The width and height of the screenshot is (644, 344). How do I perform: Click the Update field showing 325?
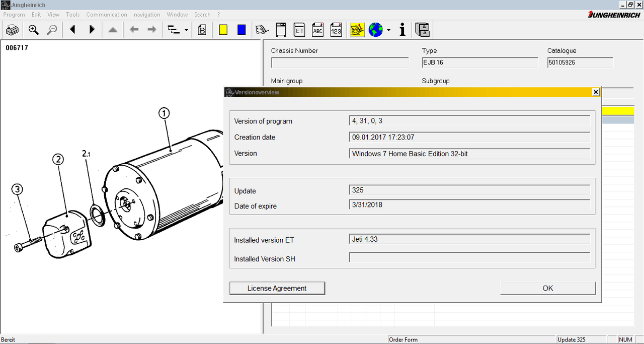[x=469, y=190]
